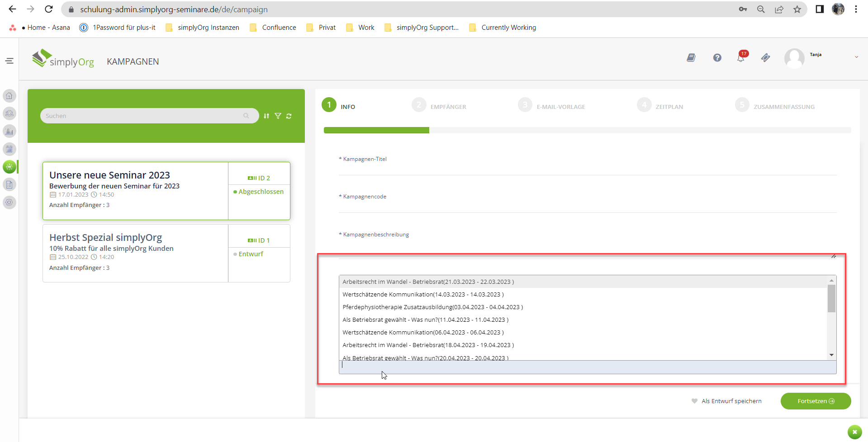Select Pferdephysiotherapie Zusatzausbildung in the list
This screenshot has height=442, width=868.
[x=432, y=307]
